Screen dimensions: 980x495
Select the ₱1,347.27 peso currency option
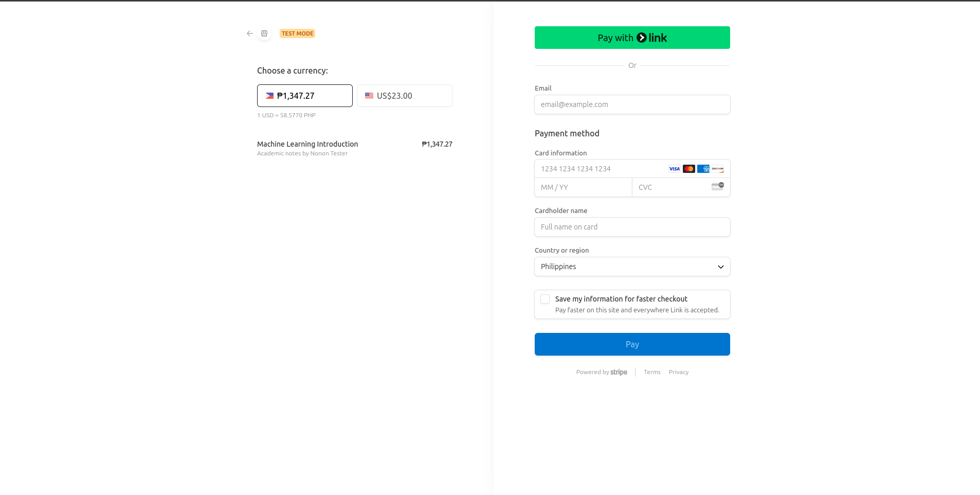304,96
